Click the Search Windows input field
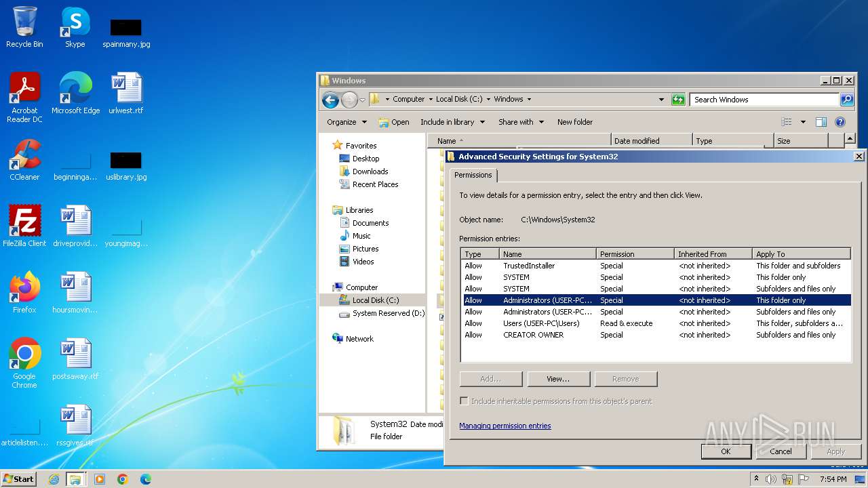 [x=764, y=100]
